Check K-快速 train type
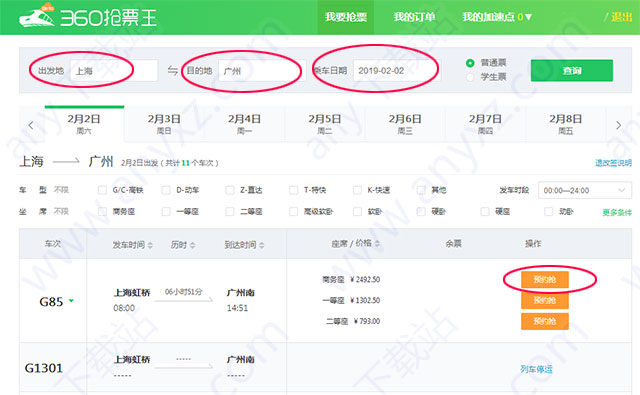 [x=357, y=190]
